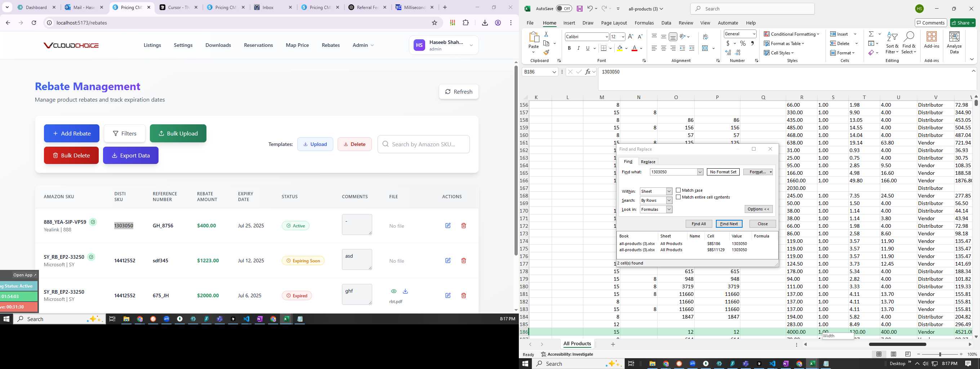Go to Reservations in site navigation
Viewport: 980px width, 369px height.
(258, 45)
